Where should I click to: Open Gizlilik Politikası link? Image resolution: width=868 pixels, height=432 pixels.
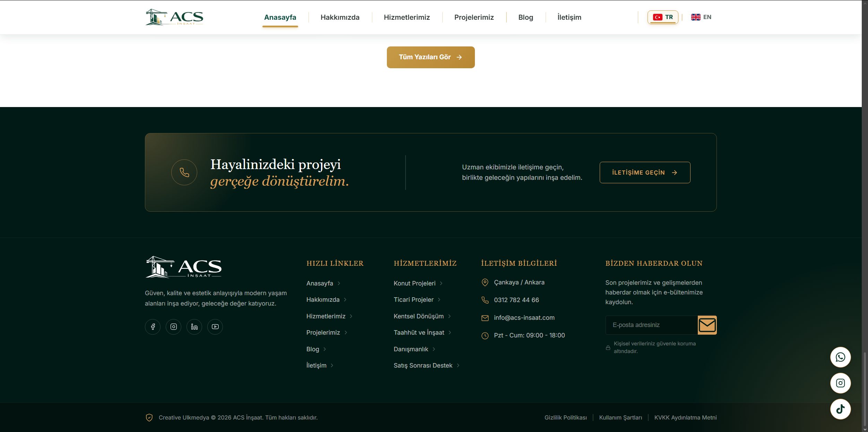566,417
